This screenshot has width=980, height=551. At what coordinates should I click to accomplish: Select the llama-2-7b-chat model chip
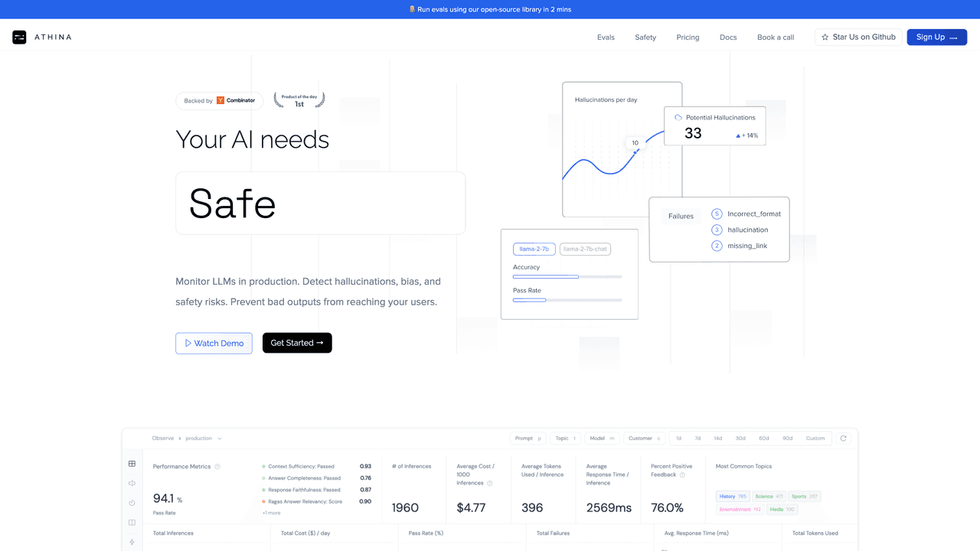click(x=585, y=249)
